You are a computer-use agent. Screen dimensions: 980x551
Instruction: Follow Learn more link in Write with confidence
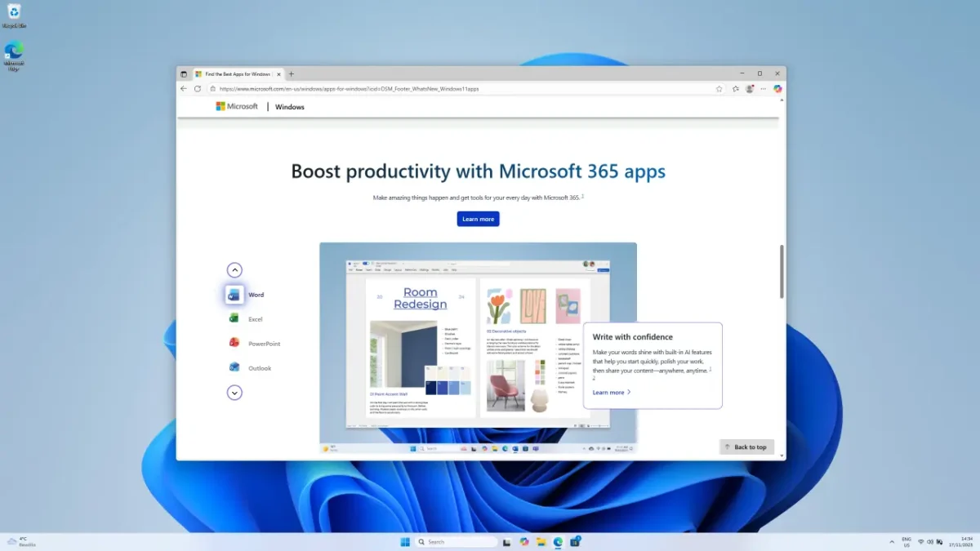coord(611,393)
